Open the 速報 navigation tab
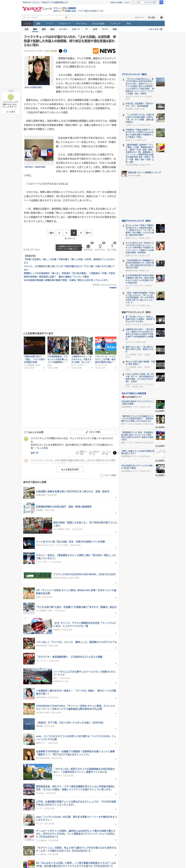Image resolution: width=186 pixels, height=868 pixels. tap(38, 24)
